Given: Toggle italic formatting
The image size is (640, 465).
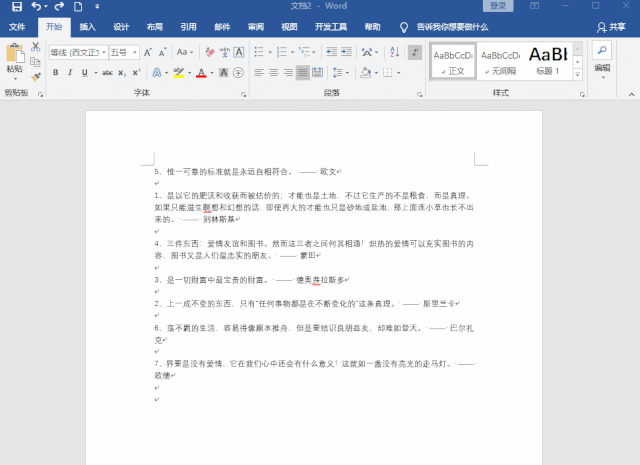Looking at the screenshot, I should pyautogui.click(x=70, y=73).
